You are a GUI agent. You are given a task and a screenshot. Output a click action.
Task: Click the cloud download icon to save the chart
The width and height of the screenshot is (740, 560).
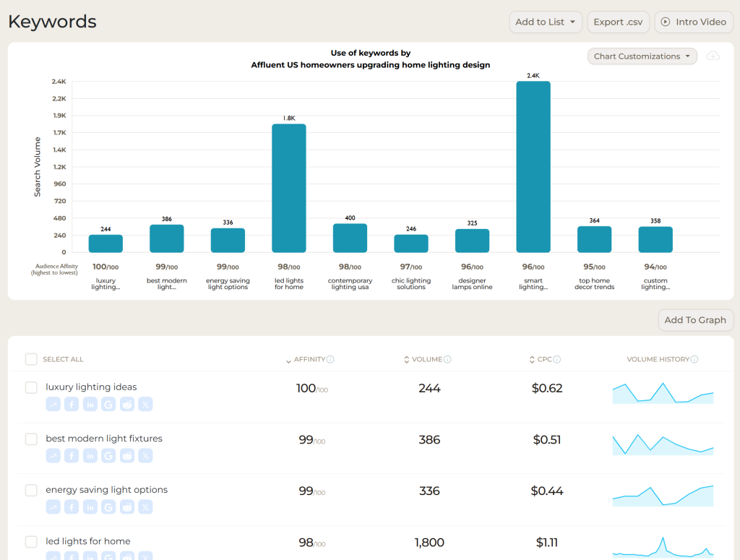714,56
